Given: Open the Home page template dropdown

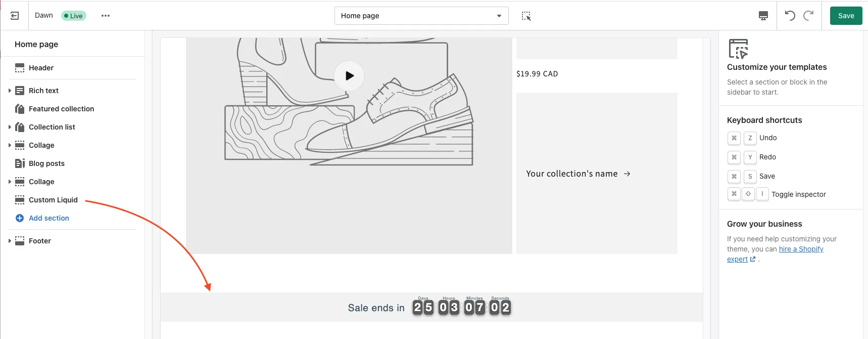Looking at the screenshot, I should coord(421,16).
